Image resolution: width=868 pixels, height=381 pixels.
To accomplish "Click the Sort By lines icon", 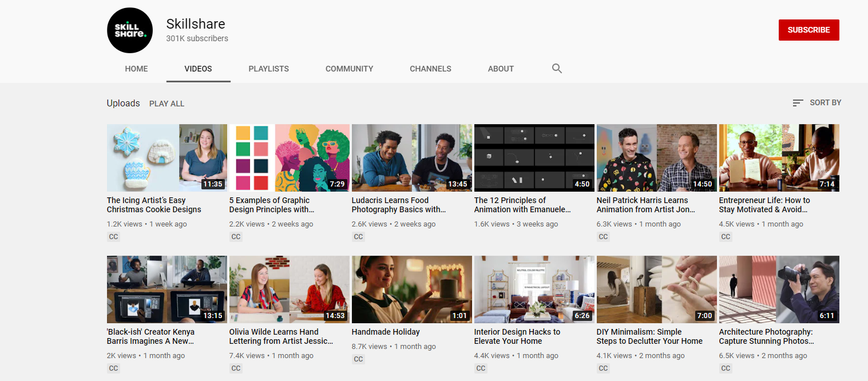I will (798, 103).
